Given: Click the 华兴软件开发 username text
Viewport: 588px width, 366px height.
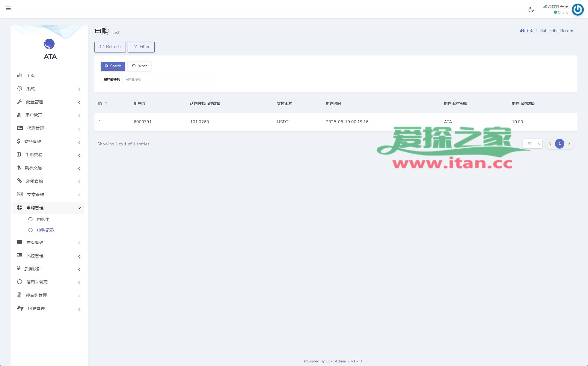Looking at the screenshot, I should [556, 7].
